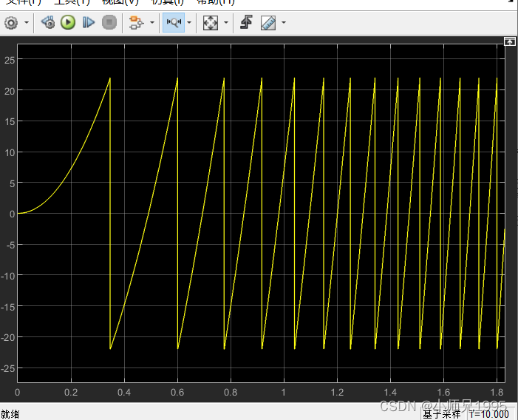Viewport: 518px width, 420px height.
Task: Click the x-axis label 0.6
Action: click(x=177, y=392)
